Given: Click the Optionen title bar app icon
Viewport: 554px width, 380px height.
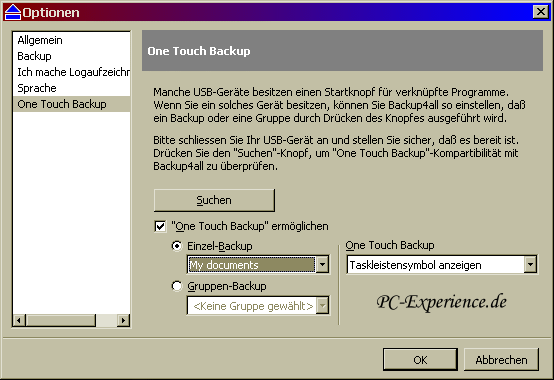Looking at the screenshot, I should click(13, 12).
